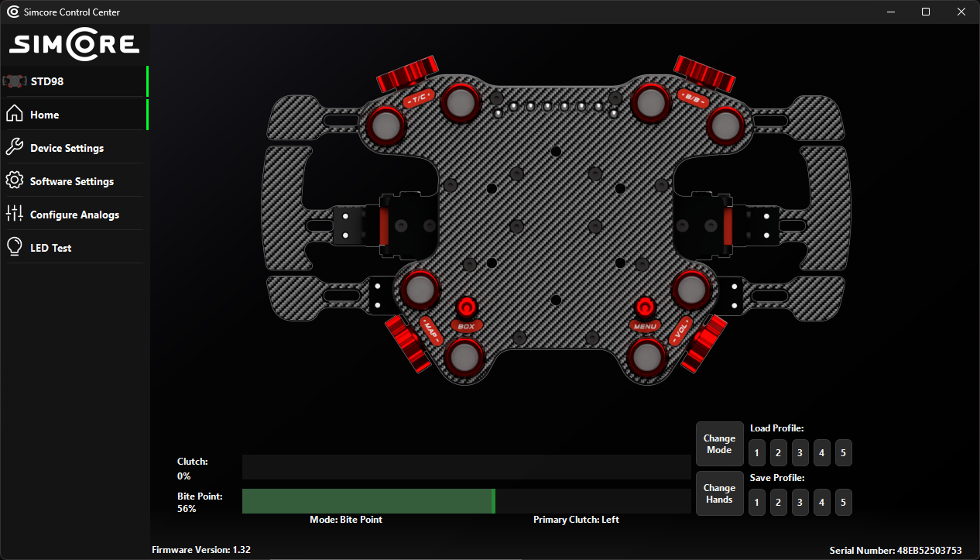Click the wheel button left of B/B label

click(650, 102)
